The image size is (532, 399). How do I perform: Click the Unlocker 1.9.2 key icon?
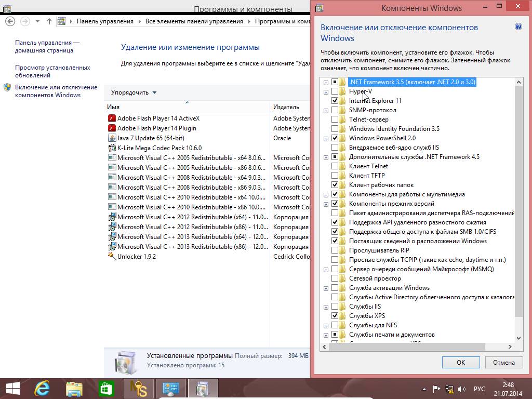pos(112,257)
